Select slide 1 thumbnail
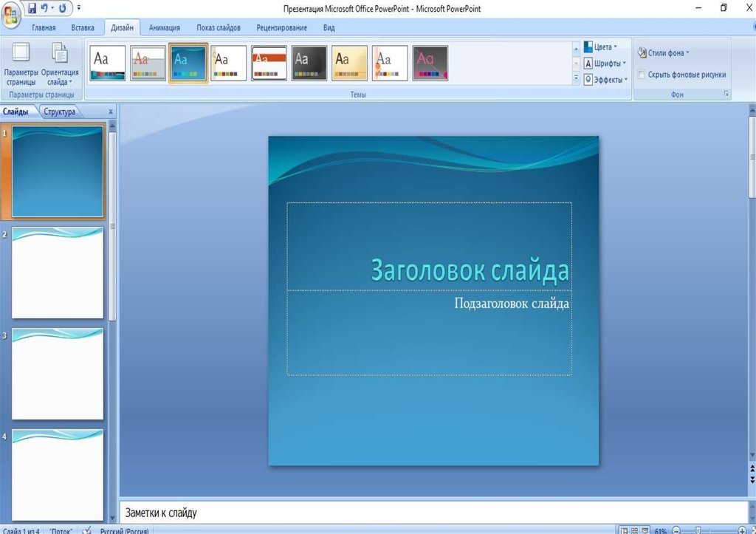This screenshot has height=534, width=756. [58, 172]
